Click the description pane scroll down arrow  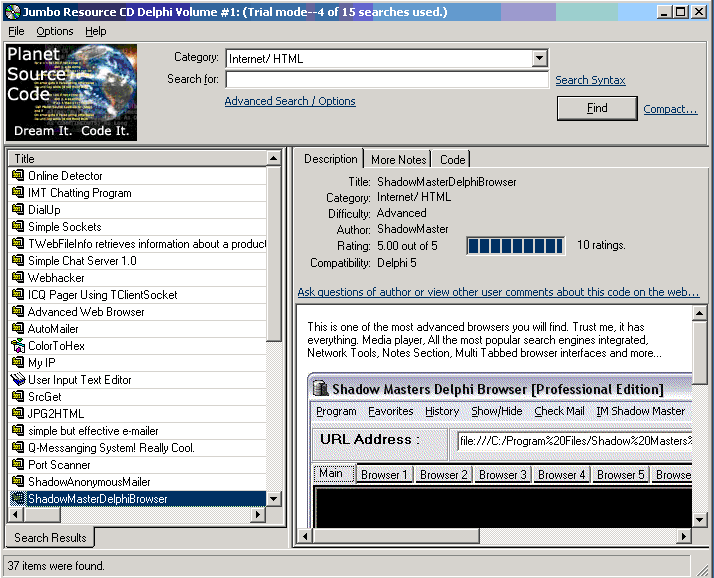click(699, 519)
